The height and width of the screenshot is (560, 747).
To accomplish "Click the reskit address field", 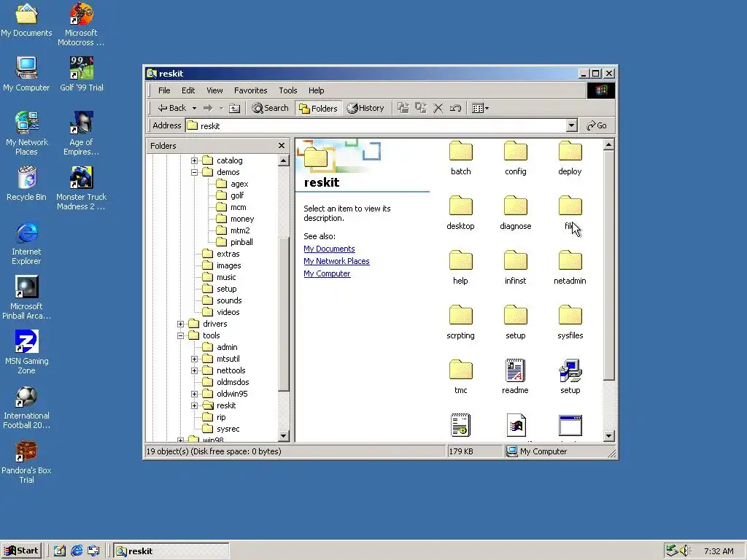I will tap(376, 125).
